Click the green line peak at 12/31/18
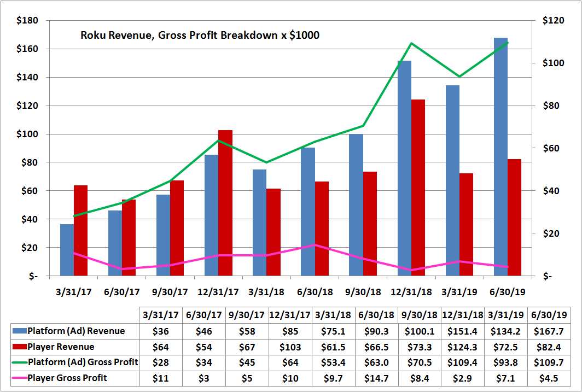582x392 pixels. pos(411,43)
